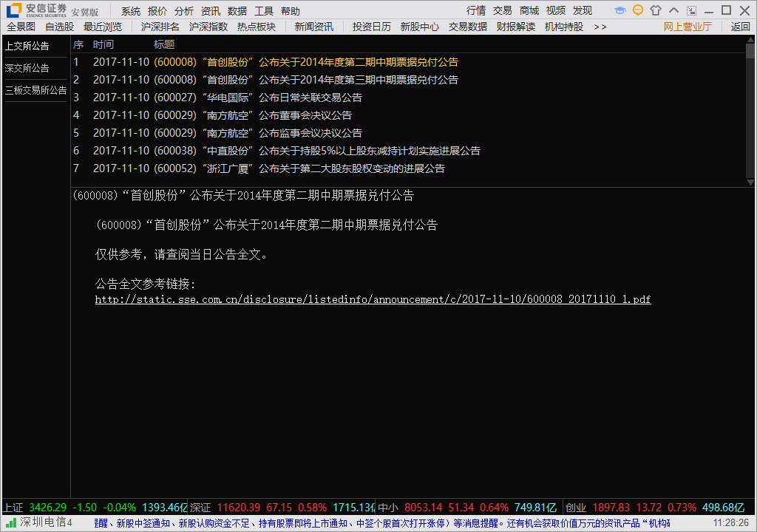The height and width of the screenshot is (532, 757).
Task: Click the shrink-to-corner window icon
Action: [x=692, y=10]
